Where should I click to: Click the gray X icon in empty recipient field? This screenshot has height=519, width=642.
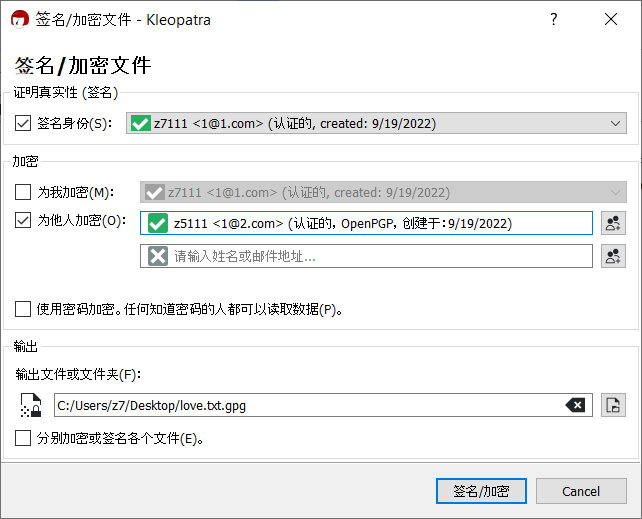(158, 256)
